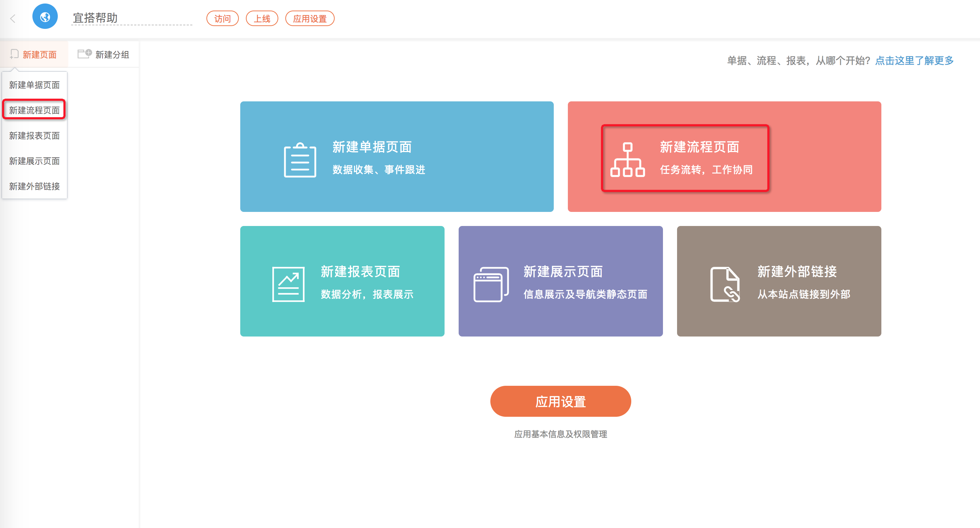Select 新建流程页面 from dropdown menu
The image size is (980, 528).
click(34, 110)
